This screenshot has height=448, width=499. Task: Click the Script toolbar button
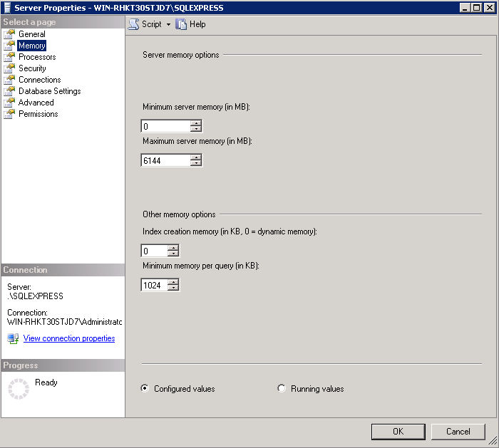(x=145, y=24)
